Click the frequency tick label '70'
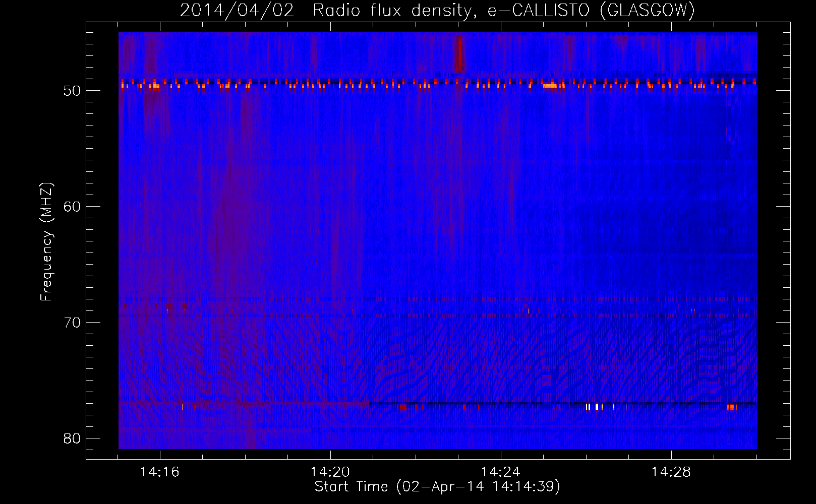Screen dimensions: 816x504 click(72, 323)
